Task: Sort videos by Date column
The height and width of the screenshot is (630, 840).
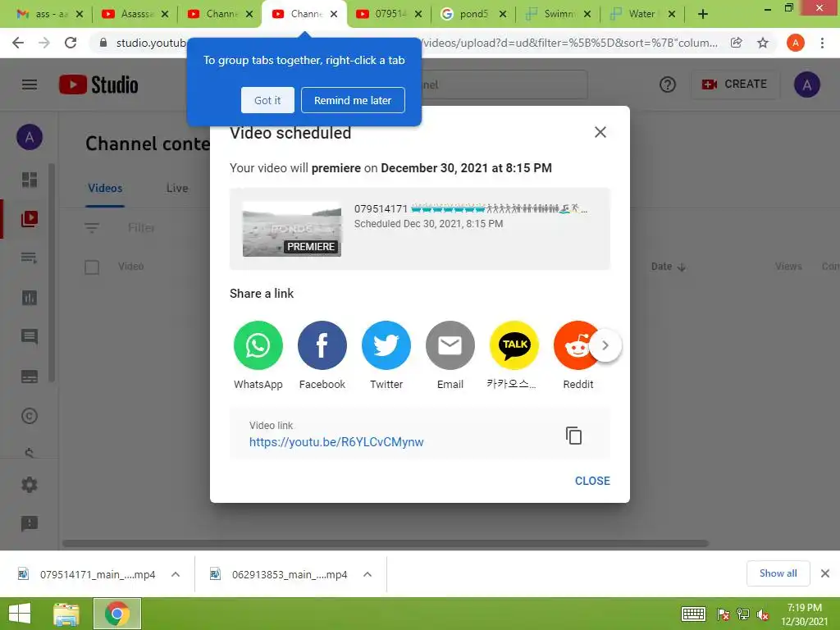Action: (x=668, y=267)
